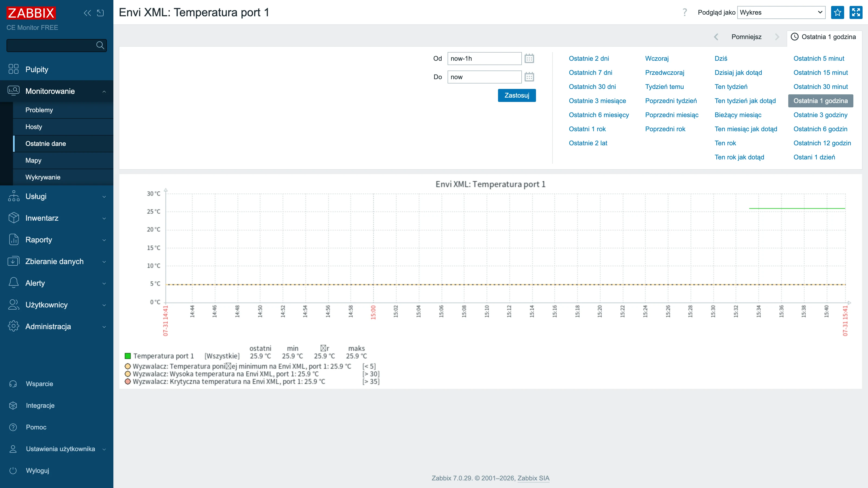Focus the Do time input field
Screen dimensions: 868x488
484,77
